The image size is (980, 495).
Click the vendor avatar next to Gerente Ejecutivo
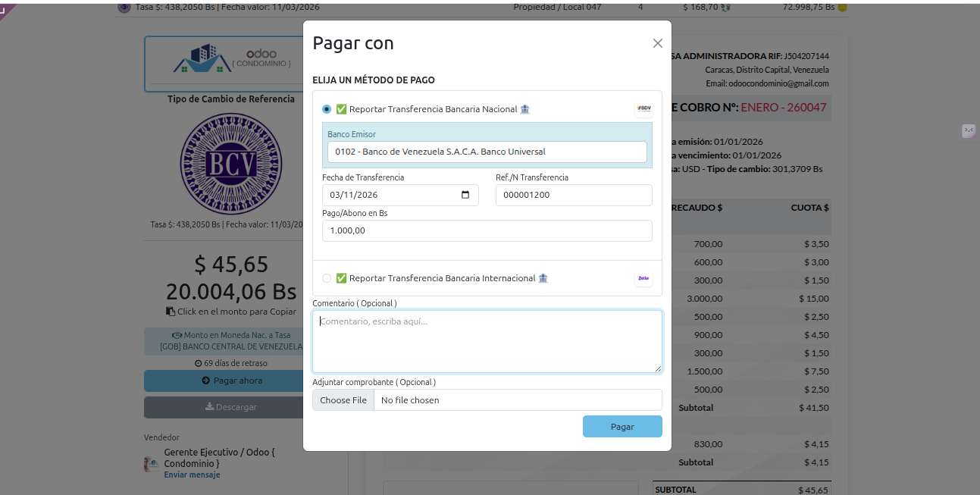(x=152, y=463)
